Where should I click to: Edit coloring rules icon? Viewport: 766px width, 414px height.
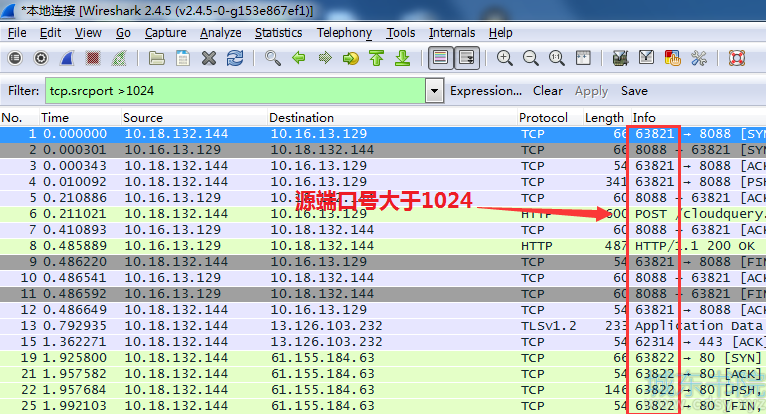tap(673, 59)
